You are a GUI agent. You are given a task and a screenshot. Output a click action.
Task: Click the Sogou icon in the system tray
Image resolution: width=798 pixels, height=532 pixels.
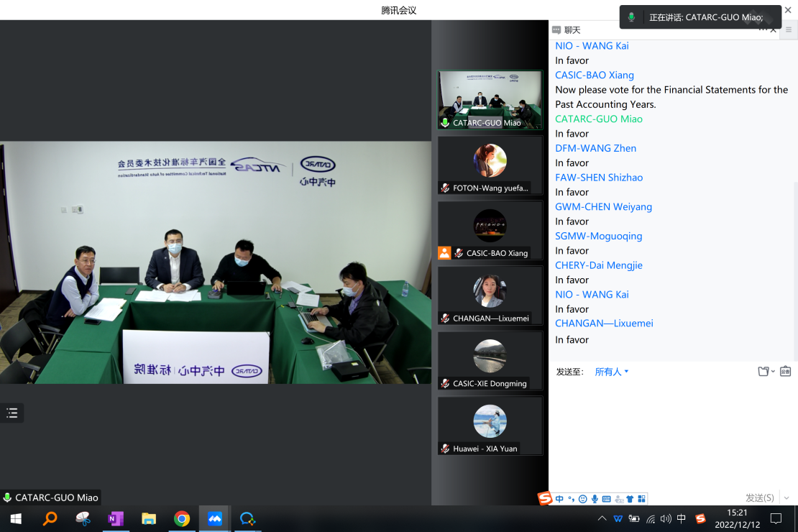(x=700, y=519)
